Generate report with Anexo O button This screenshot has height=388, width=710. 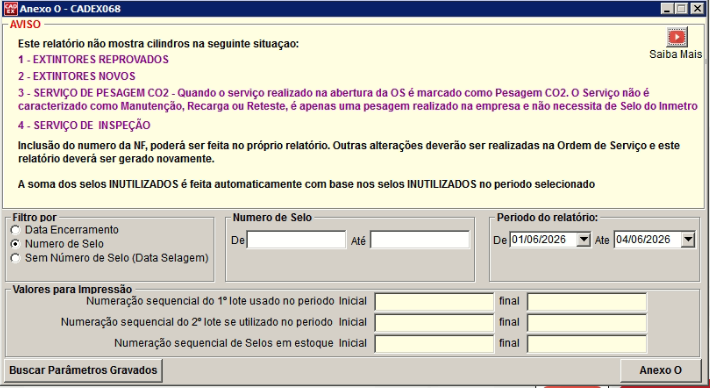660,370
